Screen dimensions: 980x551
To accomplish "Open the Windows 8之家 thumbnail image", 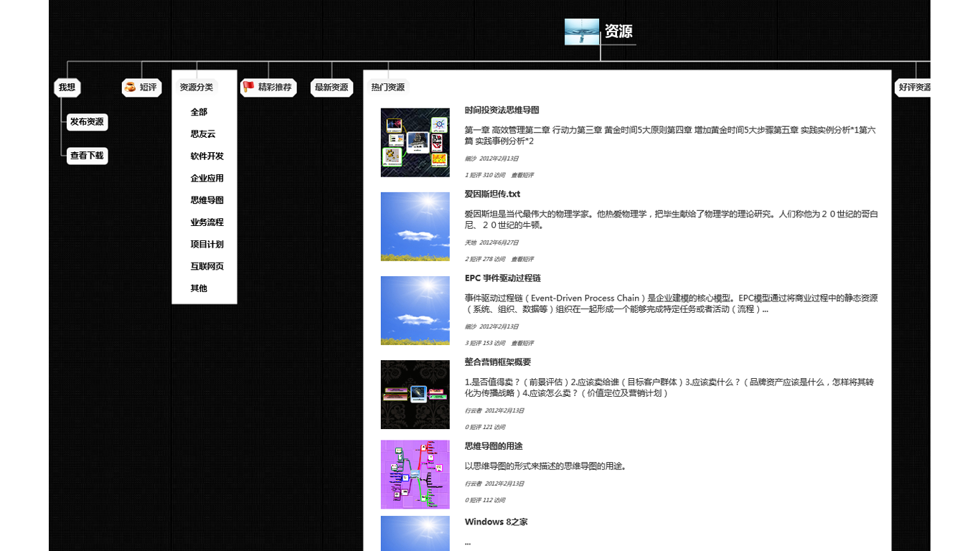I will coord(415,534).
